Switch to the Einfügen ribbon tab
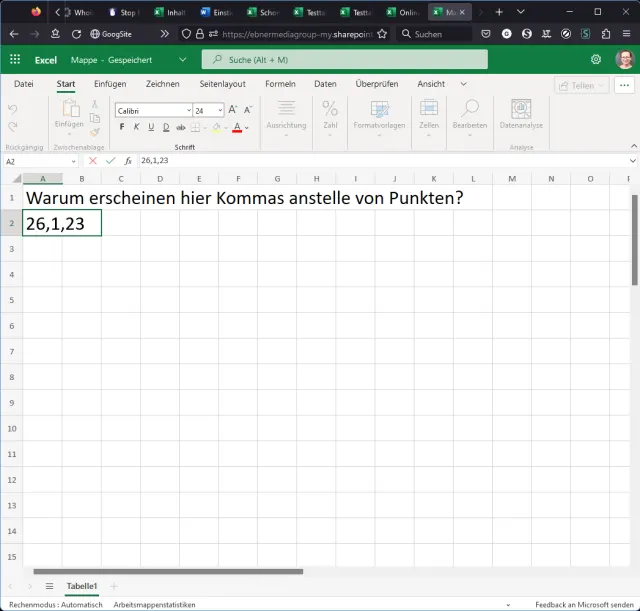 110,84
